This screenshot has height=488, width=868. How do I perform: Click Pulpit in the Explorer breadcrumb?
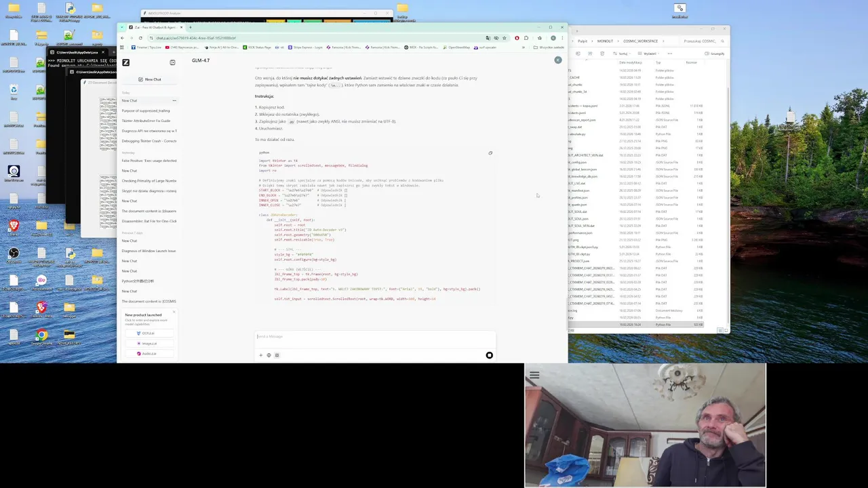583,41
